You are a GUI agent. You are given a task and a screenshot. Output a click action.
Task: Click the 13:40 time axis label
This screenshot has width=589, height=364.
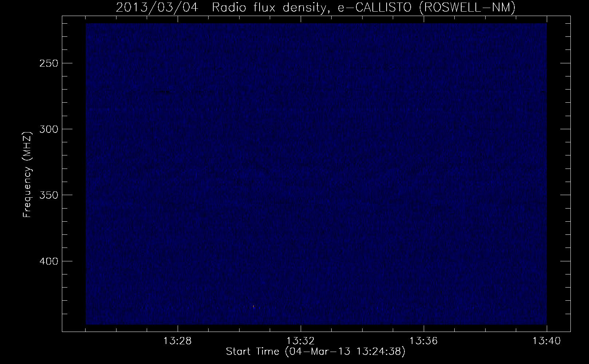[547, 341]
